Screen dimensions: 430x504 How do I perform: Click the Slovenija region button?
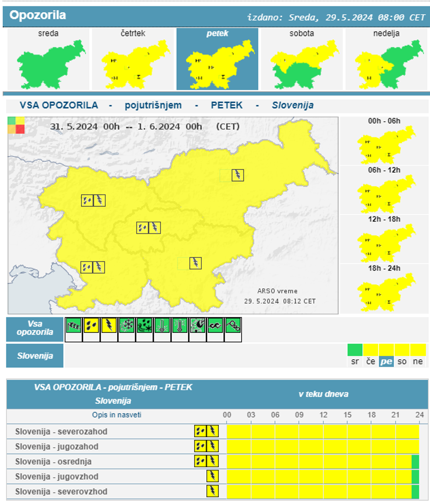[35, 356]
